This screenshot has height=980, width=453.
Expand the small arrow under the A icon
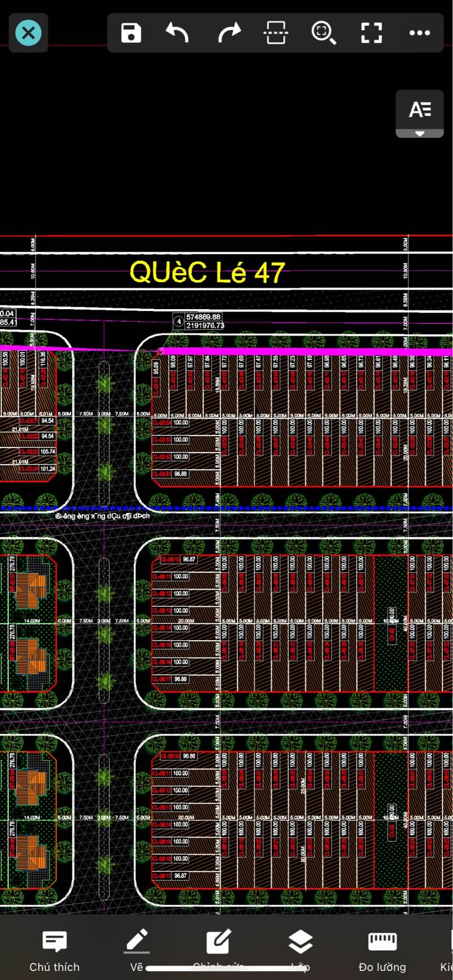(420, 133)
